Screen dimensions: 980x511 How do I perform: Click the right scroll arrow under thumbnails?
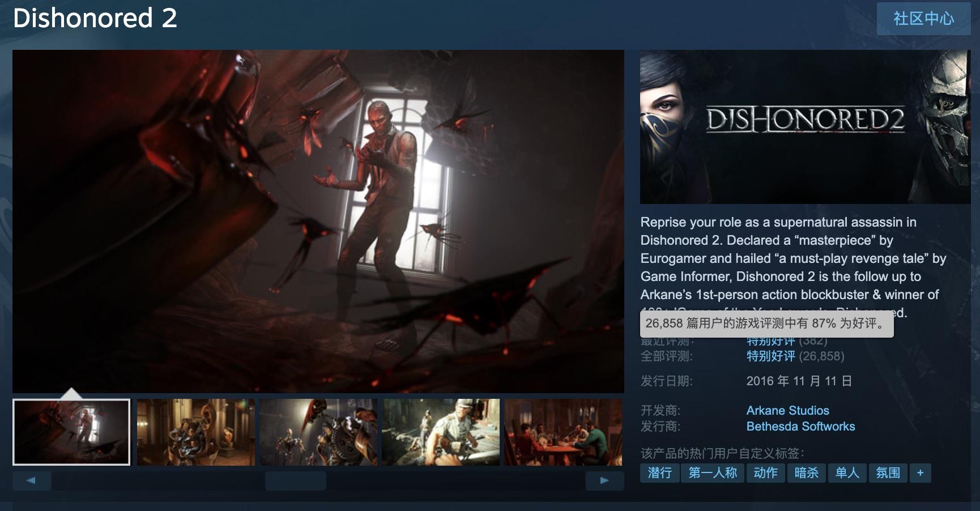coord(604,480)
